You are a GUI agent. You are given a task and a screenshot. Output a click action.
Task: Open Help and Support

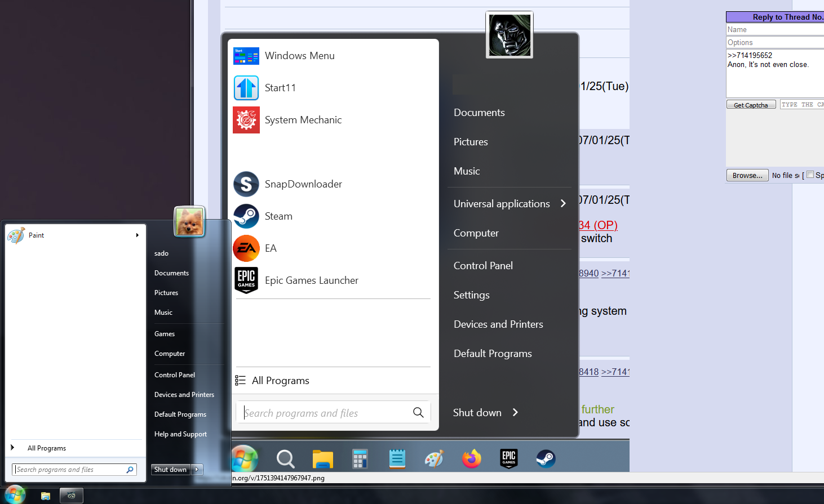coord(180,434)
